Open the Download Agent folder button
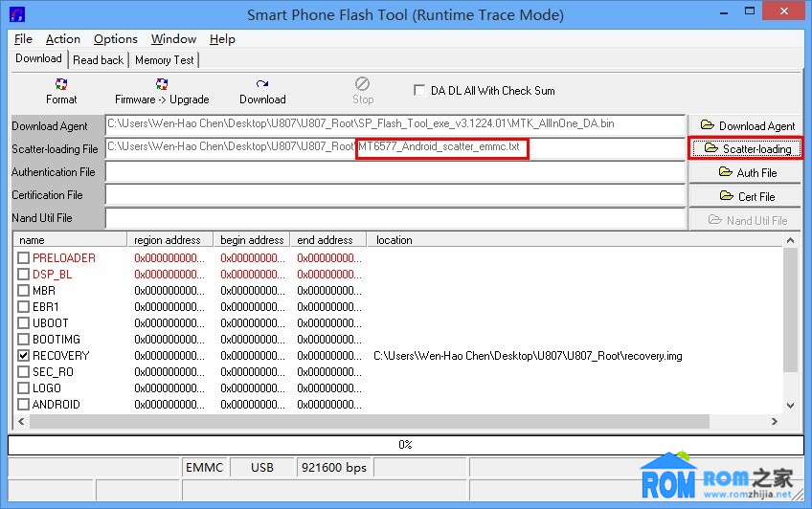The height and width of the screenshot is (509, 812). coord(747,125)
